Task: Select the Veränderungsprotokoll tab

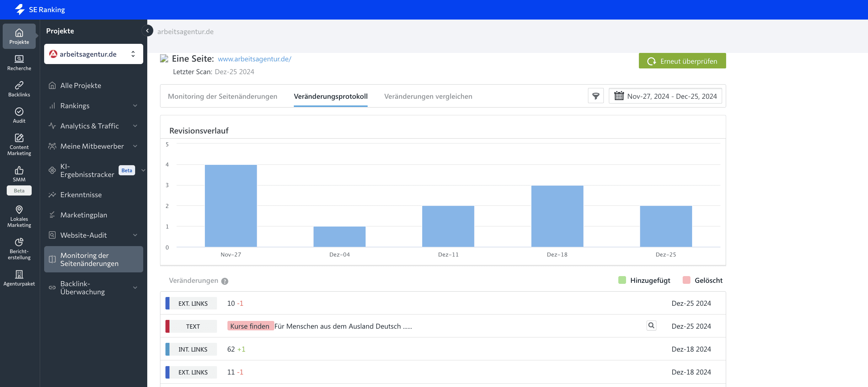Action: point(331,96)
